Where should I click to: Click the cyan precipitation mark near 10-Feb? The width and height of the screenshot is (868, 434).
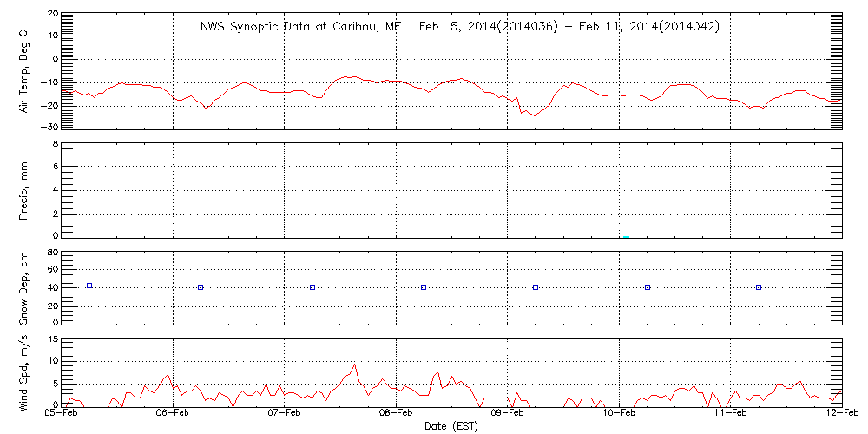point(626,236)
